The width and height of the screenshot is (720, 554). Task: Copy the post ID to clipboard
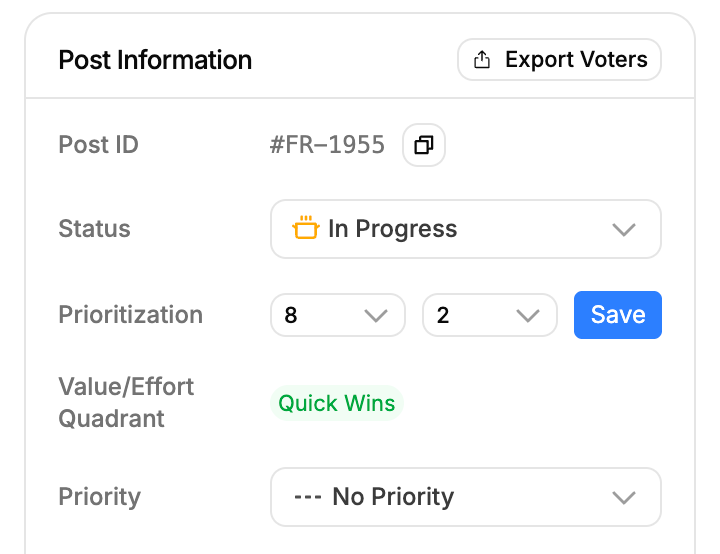point(424,146)
